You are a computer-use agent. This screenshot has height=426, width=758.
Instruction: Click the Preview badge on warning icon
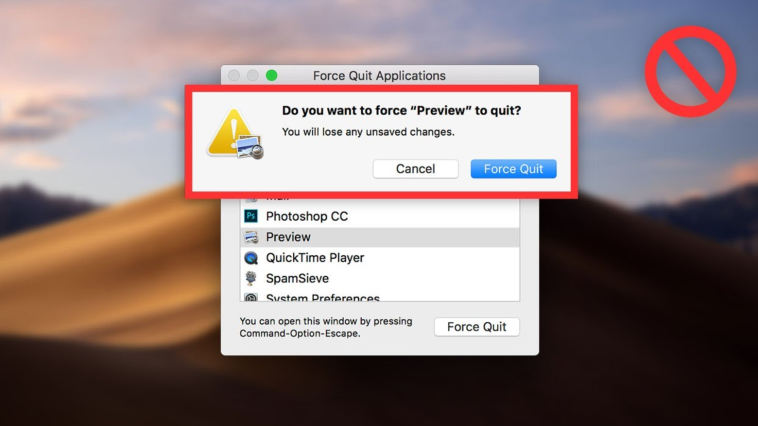pos(250,147)
